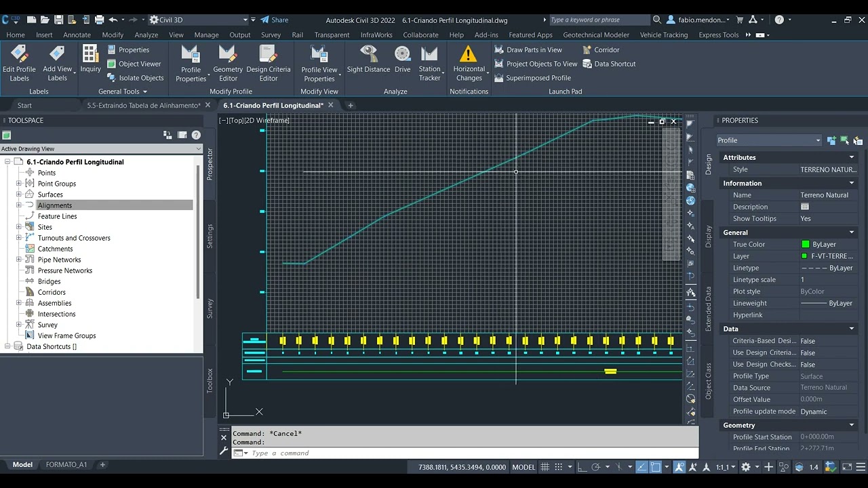Screen dimensions: 868x488
Task: Expand the Pipe Networks tree node
Action: click(x=19, y=260)
